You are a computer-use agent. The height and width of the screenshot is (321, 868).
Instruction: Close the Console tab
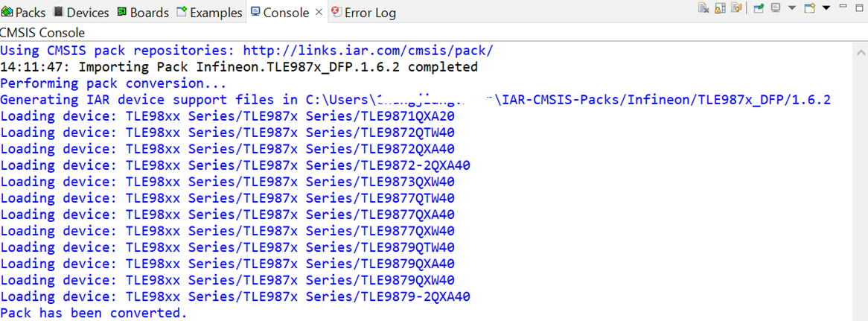pyautogui.click(x=319, y=13)
